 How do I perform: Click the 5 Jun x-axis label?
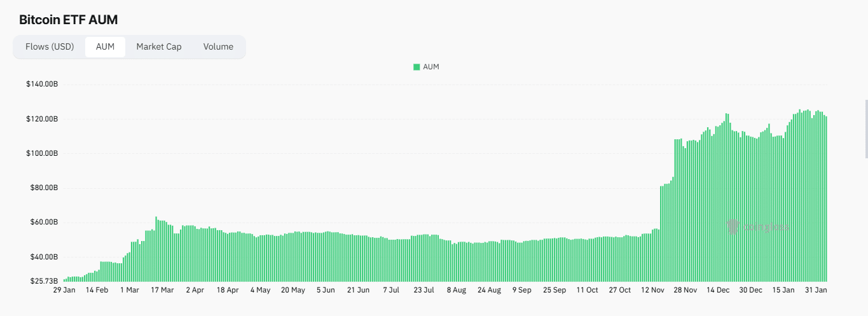tap(325, 290)
